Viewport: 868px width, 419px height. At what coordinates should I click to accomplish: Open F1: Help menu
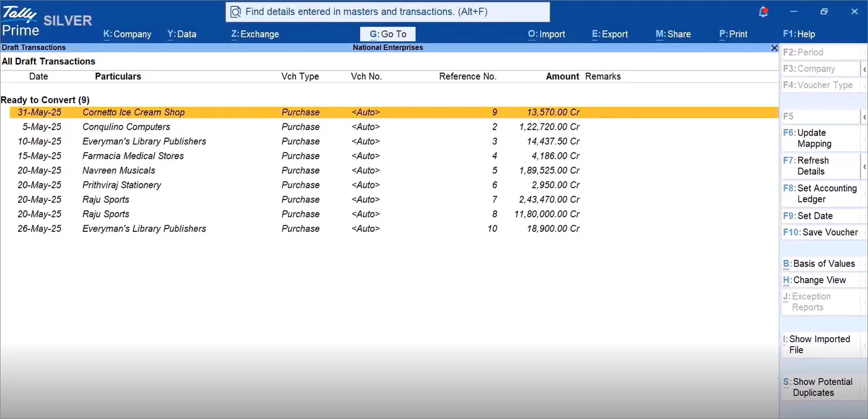tap(799, 34)
